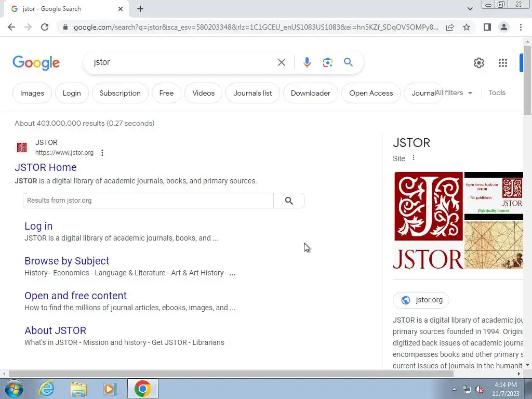View the large JSTOR logo image

pyautogui.click(x=428, y=220)
